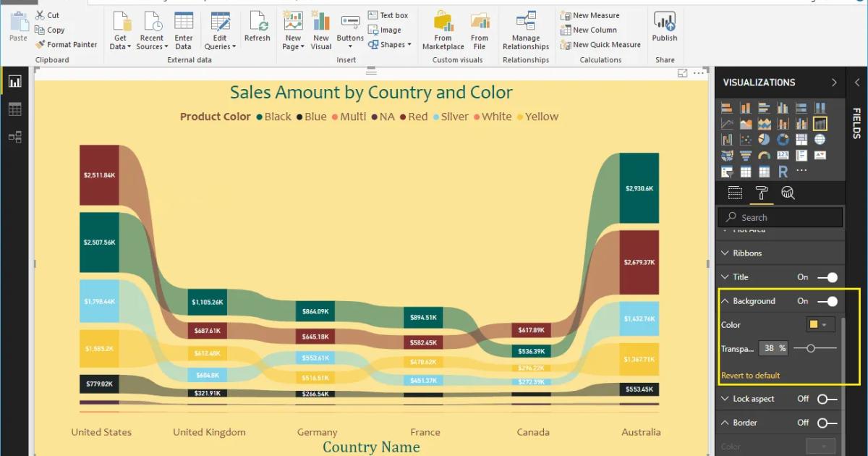Disable the Background toggle
This screenshot has width=868, height=456.
click(x=827, y=301)
